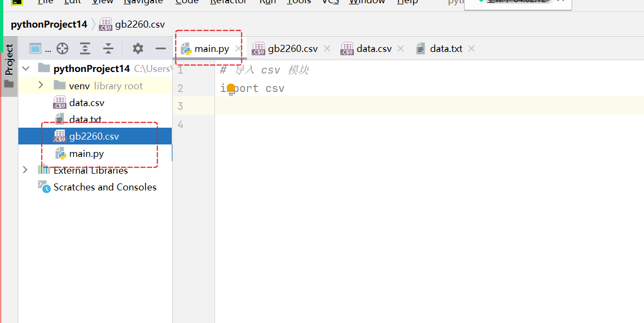Click the Select Opened File target icon
Screen dimensions: 644x323
62,49
